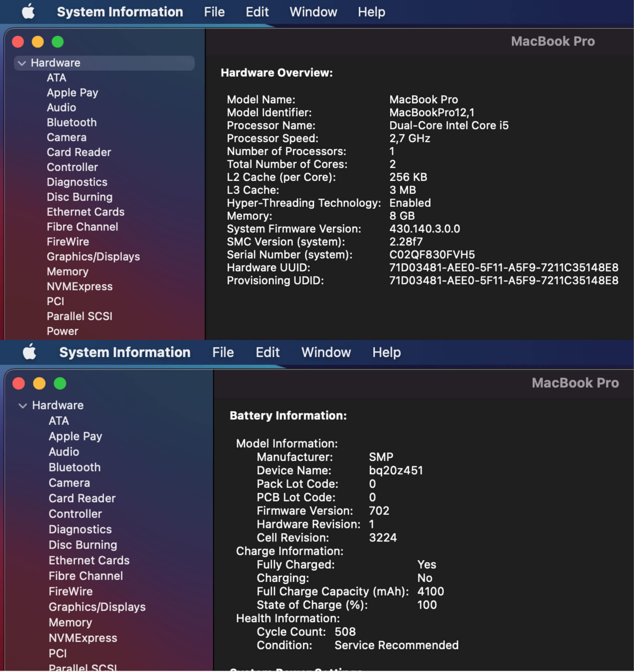Select Ethernet Cards in the lower sidebar
Viewport: 634px width, 672px height.
click(x=89, y=560)
